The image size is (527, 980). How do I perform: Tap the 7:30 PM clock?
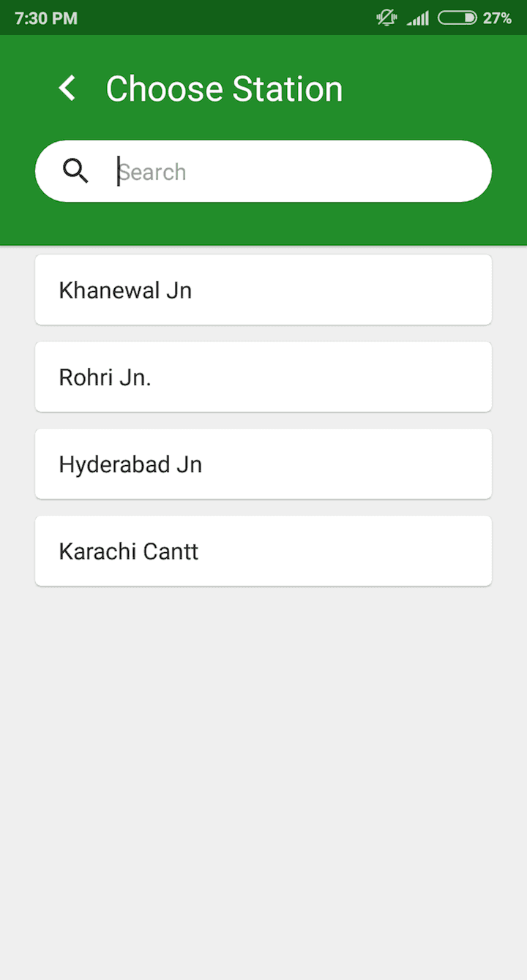(45, 18)
